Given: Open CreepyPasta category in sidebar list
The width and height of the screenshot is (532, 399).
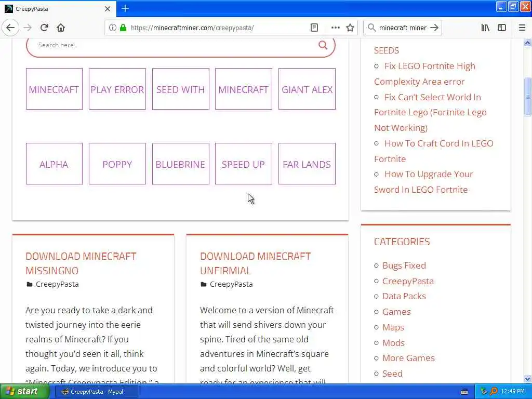Looking at the screenshot, I should 408,281.
